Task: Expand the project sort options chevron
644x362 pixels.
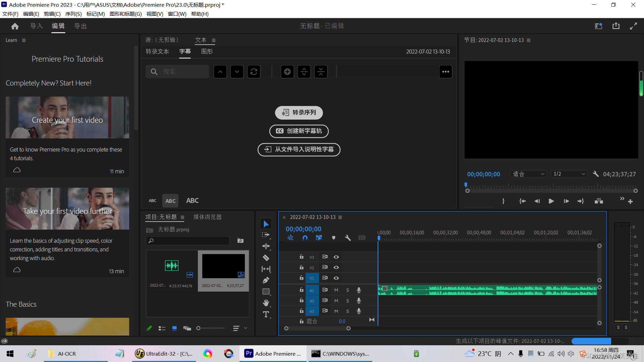Action: point(246,328)
